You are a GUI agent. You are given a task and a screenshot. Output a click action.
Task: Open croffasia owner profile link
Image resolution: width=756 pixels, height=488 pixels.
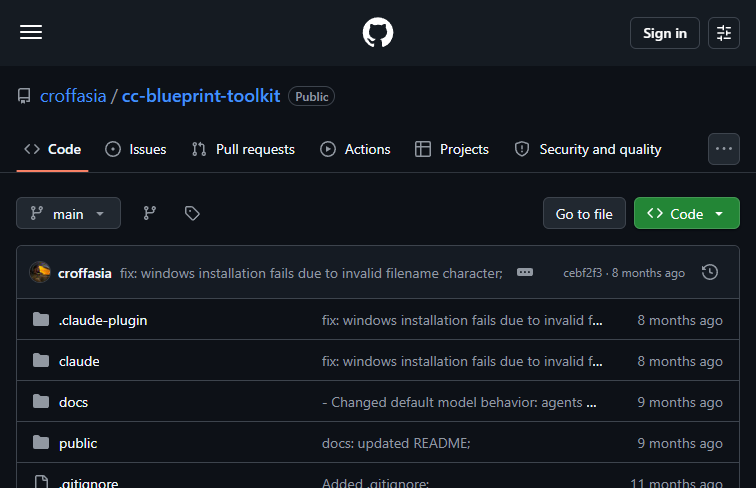tap(73, 96)
